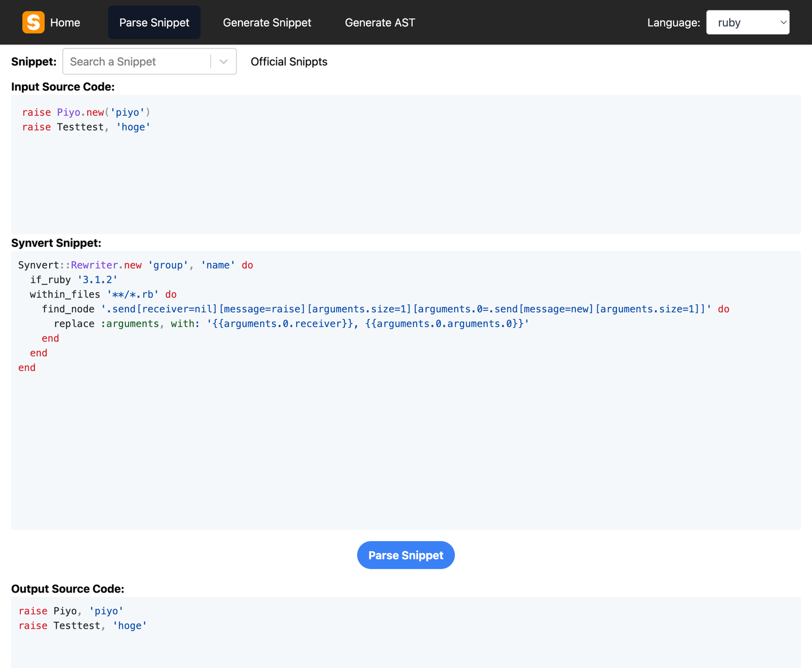Expand the snippet search chevron arrow
The height and width of the screenshot is (668, 812).
[224, 61]
